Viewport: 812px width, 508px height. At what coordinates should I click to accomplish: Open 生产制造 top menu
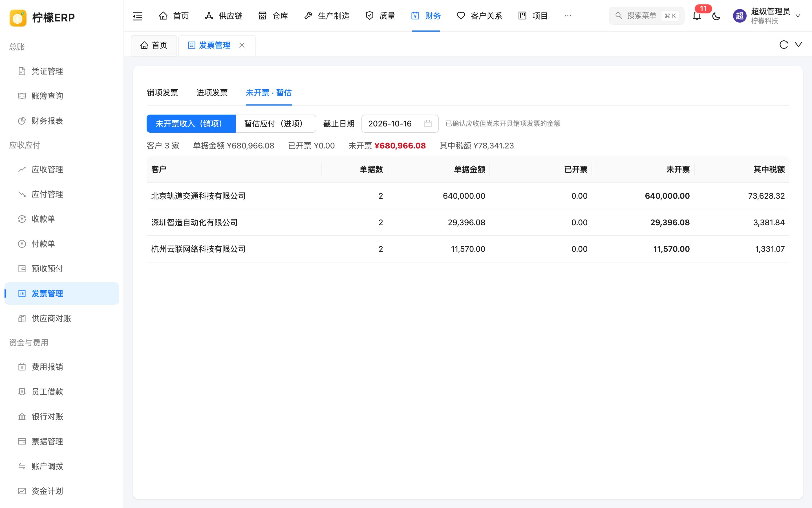(326, 16)
